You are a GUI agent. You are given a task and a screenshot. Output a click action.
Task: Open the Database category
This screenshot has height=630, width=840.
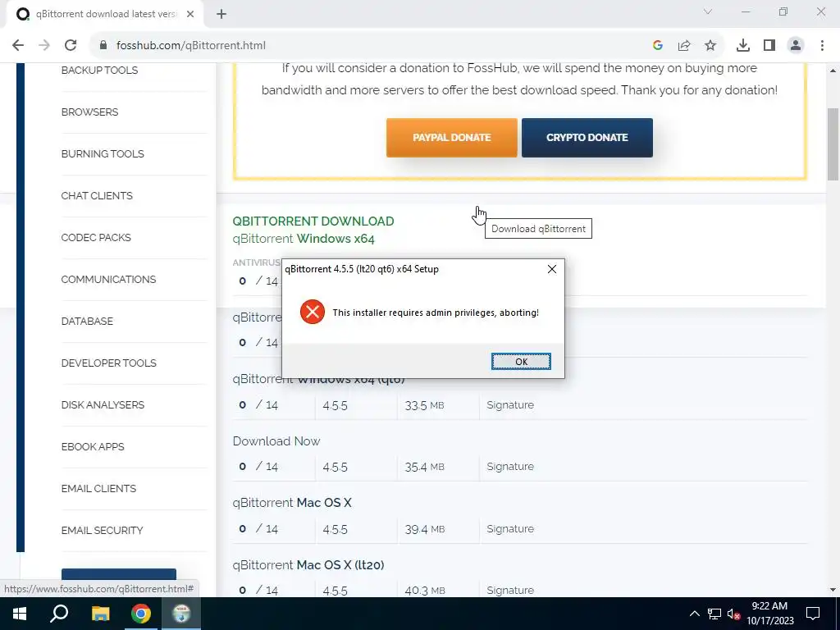coord(87,321)
